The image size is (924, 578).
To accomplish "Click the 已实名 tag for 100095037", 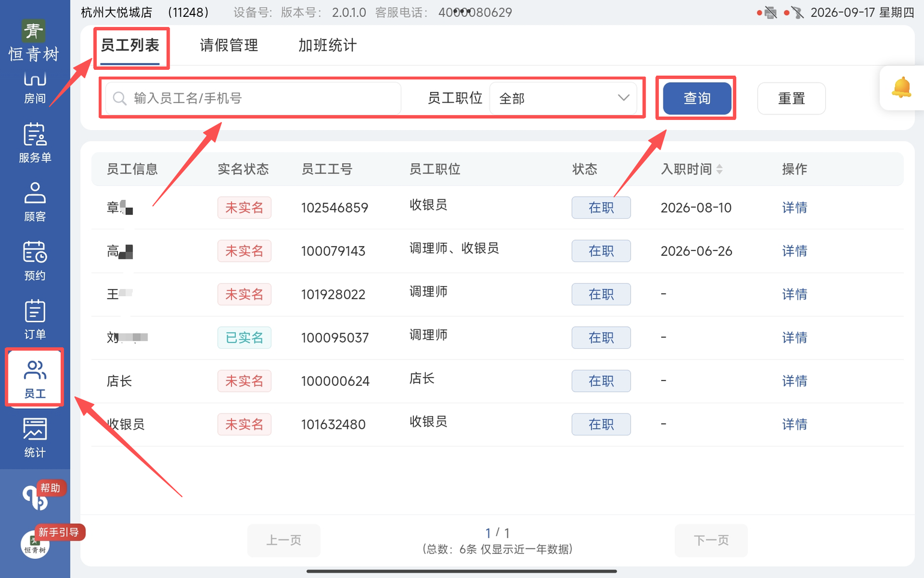I will pyautogui.click(x=244, y=338).
